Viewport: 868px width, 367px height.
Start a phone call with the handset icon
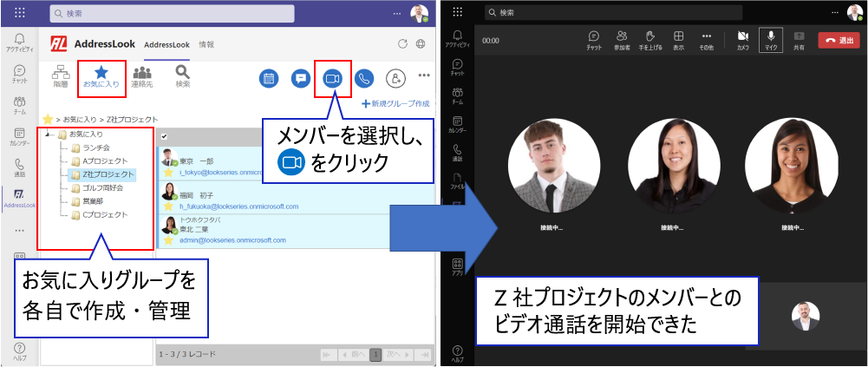tap(364, 78)
